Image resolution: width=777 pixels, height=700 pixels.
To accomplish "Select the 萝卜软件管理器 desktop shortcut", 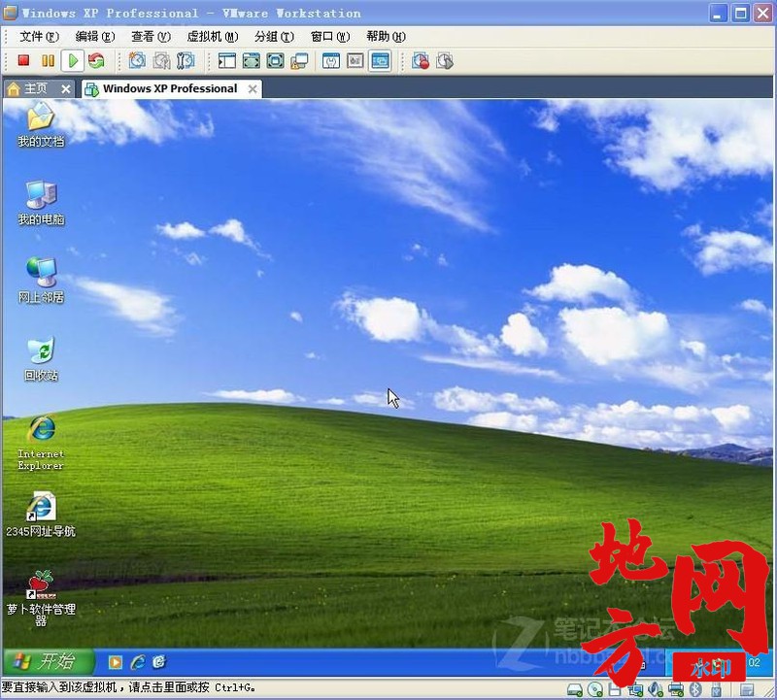I will 41,598.
